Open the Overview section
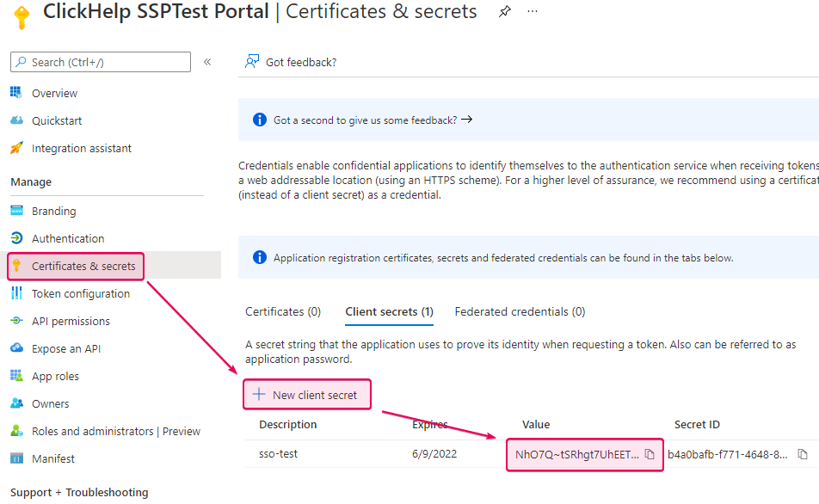Screen dimensions: 819x504 pyautogui.click(x=54, y=92)
